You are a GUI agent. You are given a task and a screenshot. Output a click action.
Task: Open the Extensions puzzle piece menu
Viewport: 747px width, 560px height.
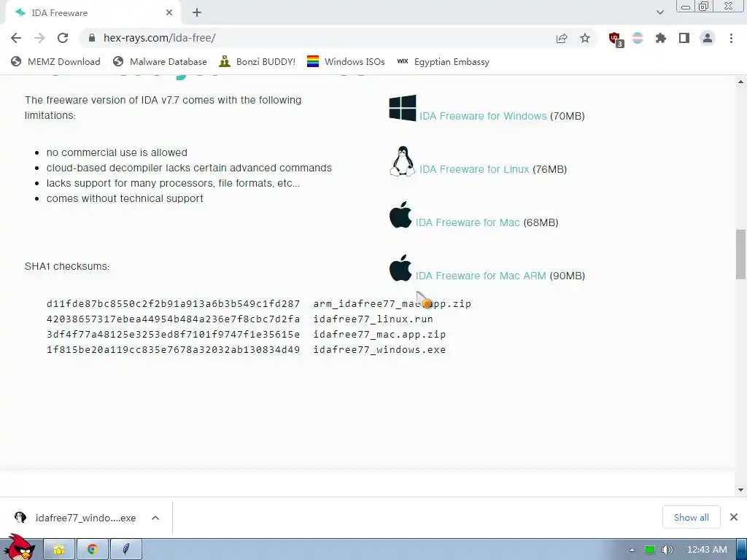(x=661, y=38)
